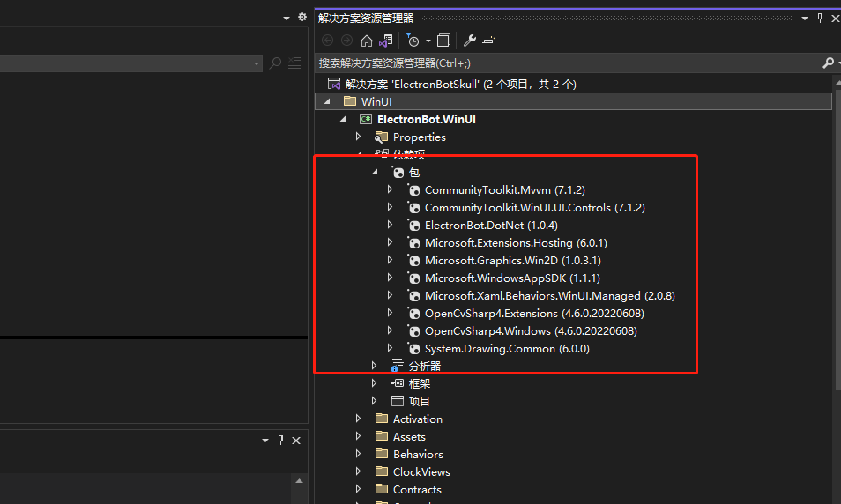Click the Back arrow in Solution Explorer toolbar
841x504 pixels.
(328, 41)
